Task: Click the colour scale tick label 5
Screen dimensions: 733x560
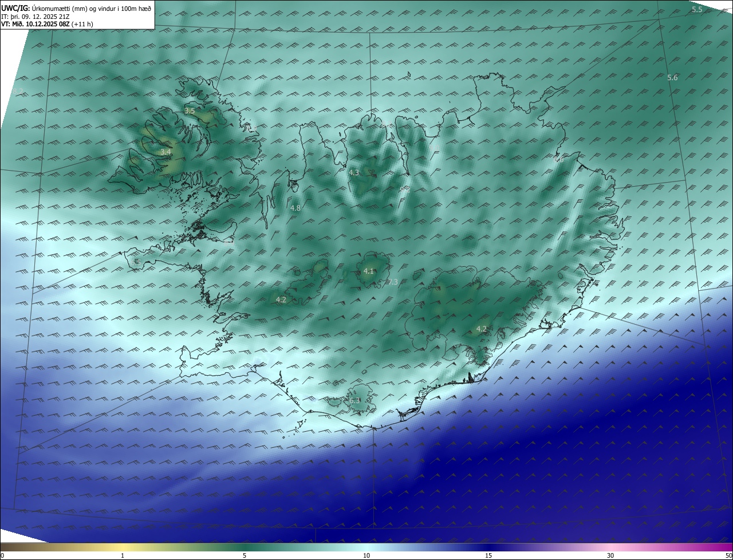Action: click(x=245, y=555)
